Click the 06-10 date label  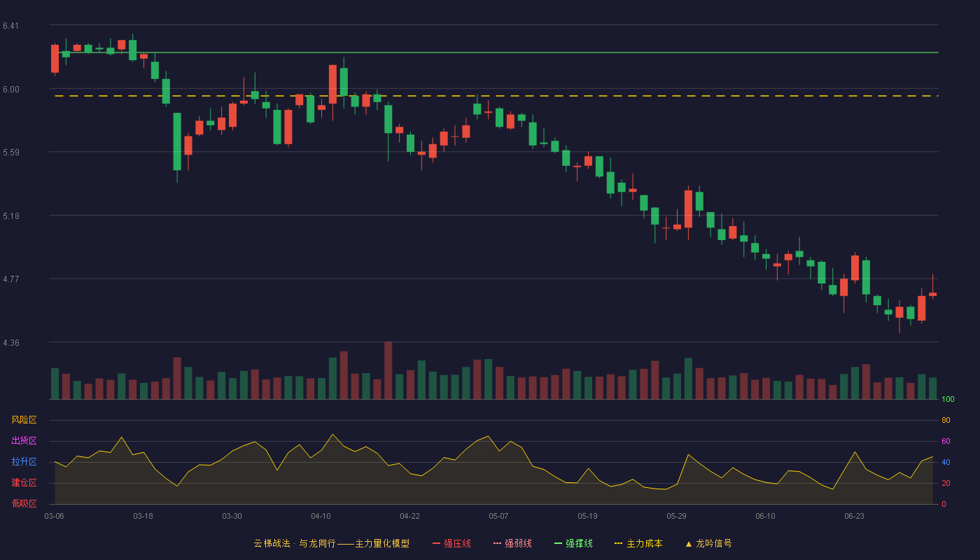[x=765, y=516]
